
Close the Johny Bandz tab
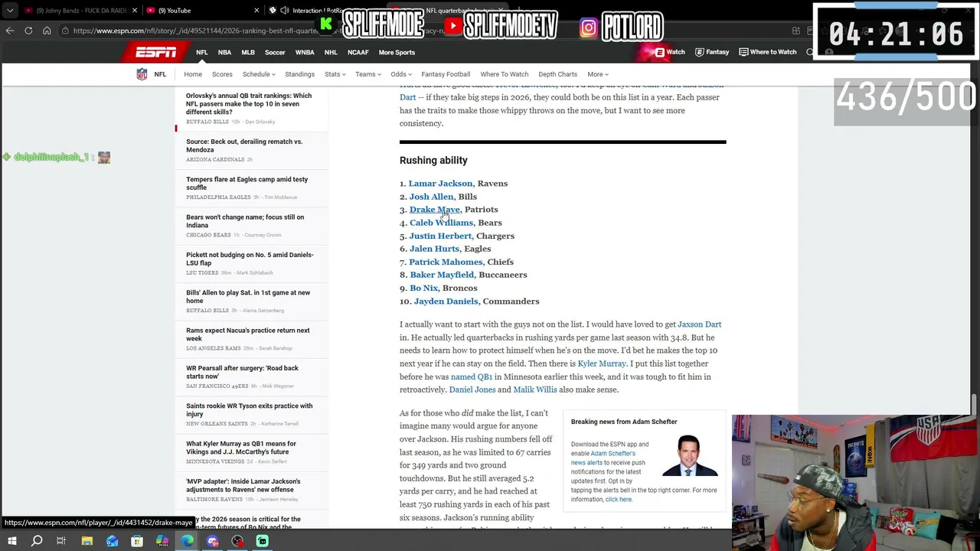click(135, 11)
